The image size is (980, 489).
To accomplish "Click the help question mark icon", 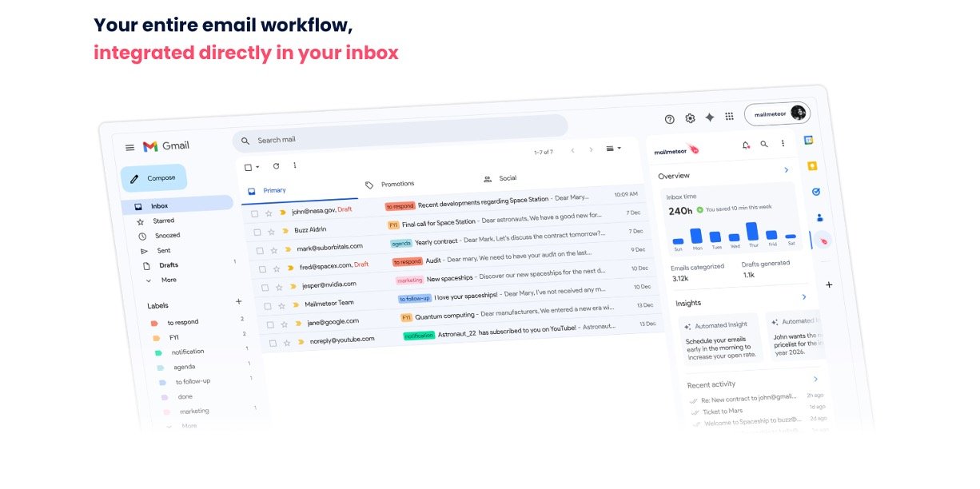I will click(669, 119).
